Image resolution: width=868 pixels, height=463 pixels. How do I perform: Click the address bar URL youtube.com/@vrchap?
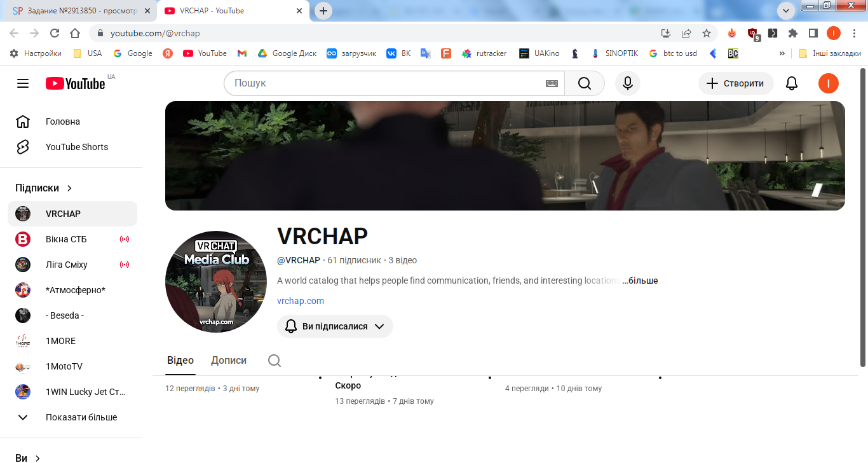[155, 33]
